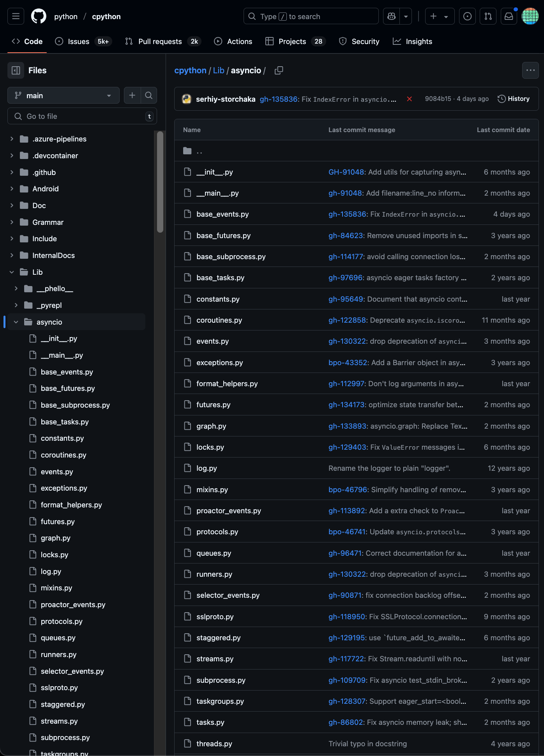544x756 pixels.
Task: Open Copilot chat icon
Action: pos(392,16)
